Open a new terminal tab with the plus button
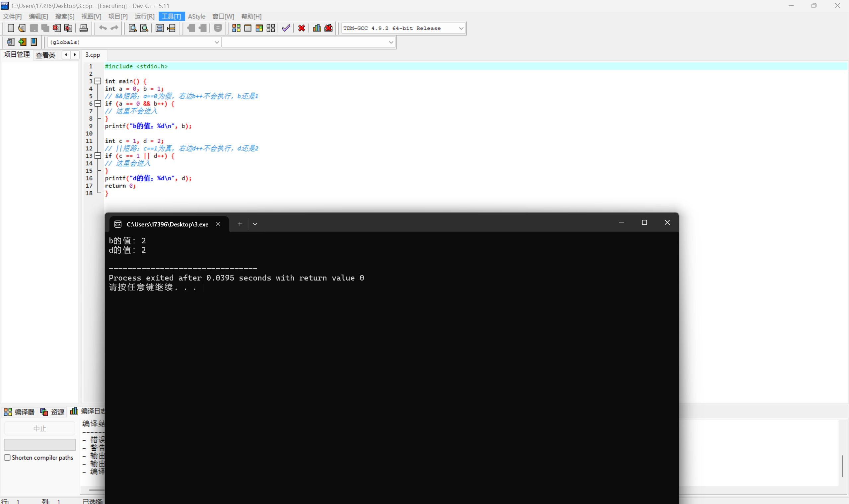Screen dimensions: 849x504 (240, 224)
